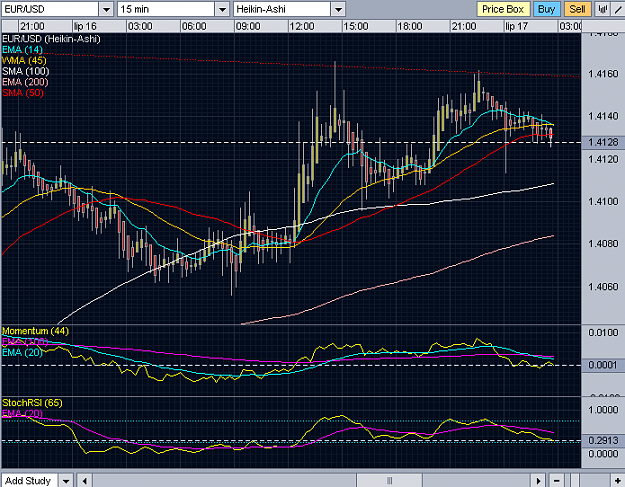Screen dimensions: 625x487
Task: Click the 0.0100 Momentum axis label
Action: (603, 333)
